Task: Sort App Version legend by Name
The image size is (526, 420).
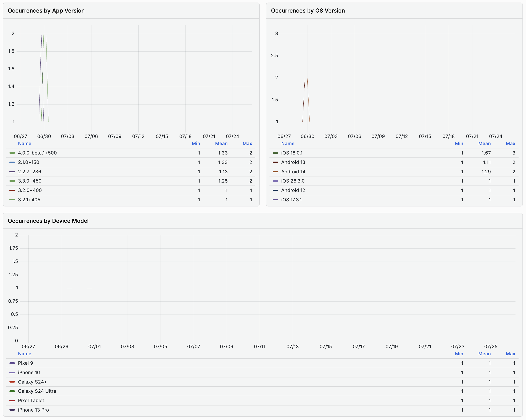Action: point(25,144)
